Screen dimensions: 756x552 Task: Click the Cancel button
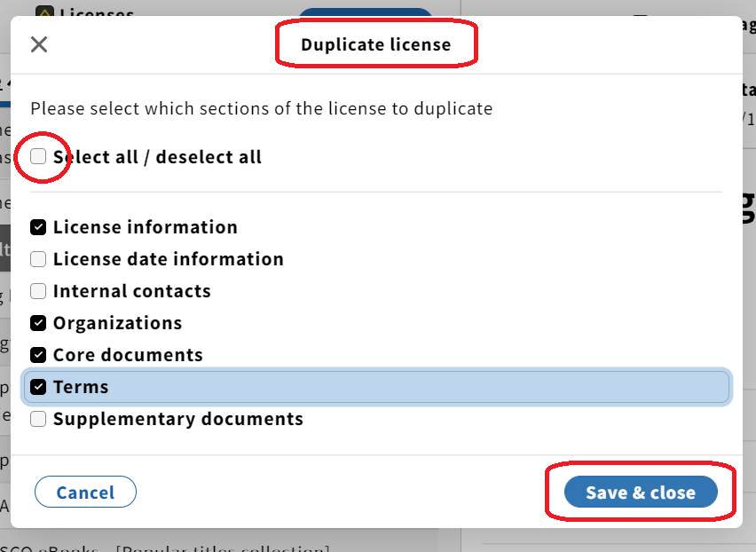click(85, 492)
